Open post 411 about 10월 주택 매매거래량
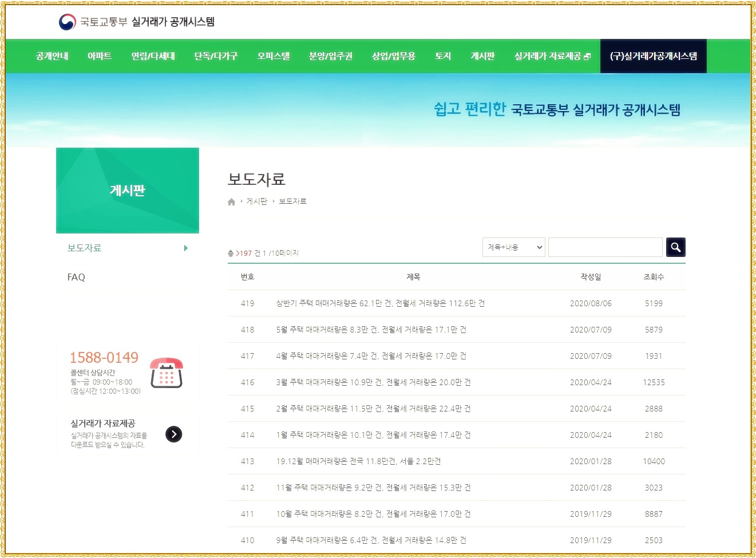This screenshot has width=756, height=558. [374, 514]
